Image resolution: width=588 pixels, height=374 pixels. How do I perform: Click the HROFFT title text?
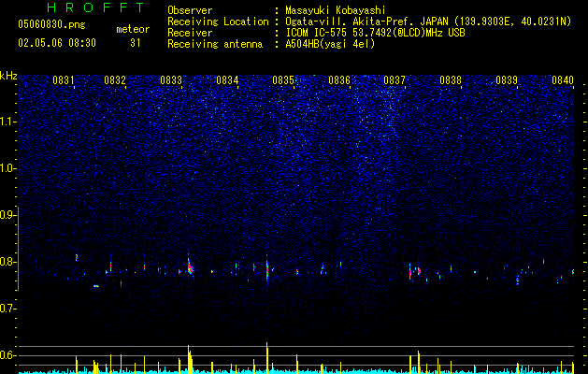point(96,7)
